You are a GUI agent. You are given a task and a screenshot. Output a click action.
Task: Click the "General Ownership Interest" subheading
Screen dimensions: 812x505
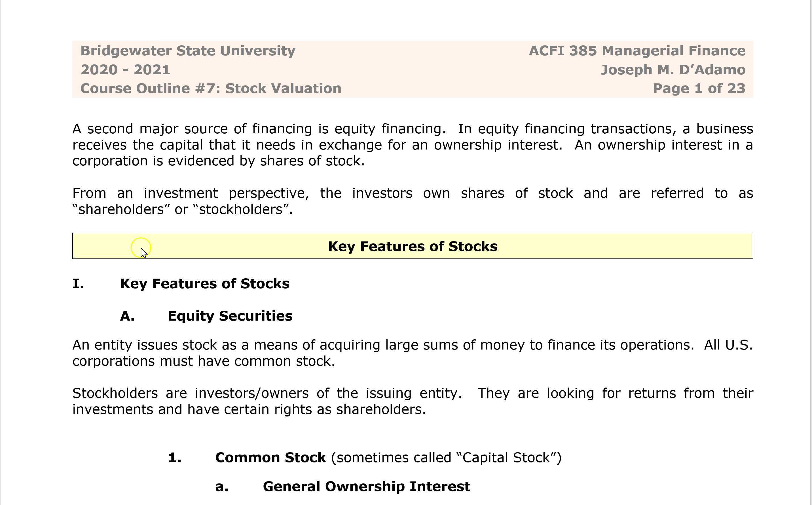[367, 487]
